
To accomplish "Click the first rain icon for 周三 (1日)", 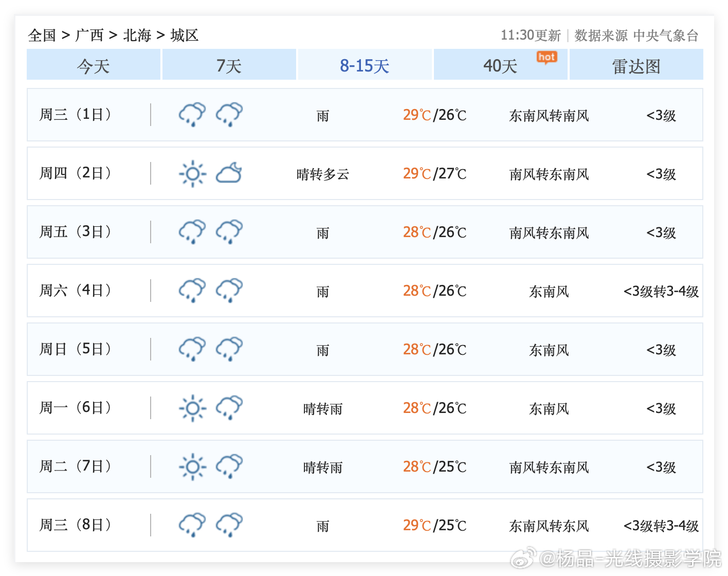I will pyautogui.click(x=192, y=115).
